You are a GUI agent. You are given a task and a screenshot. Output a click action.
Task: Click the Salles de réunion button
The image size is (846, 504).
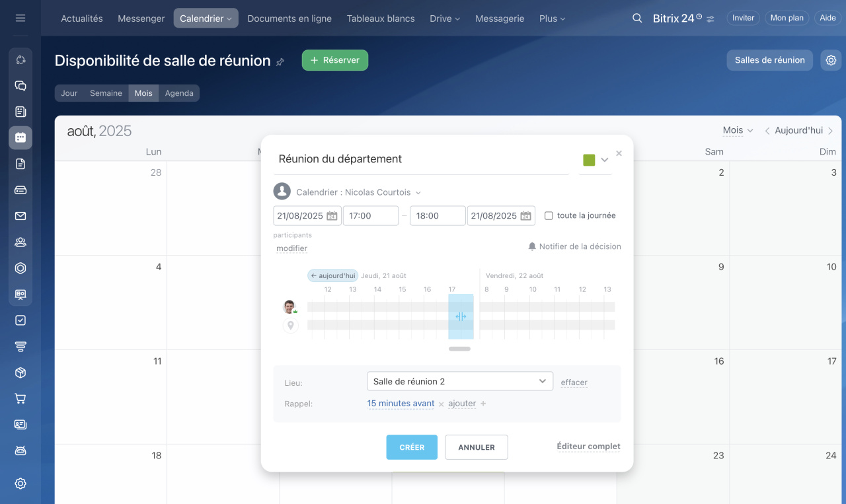click(770, 60)
